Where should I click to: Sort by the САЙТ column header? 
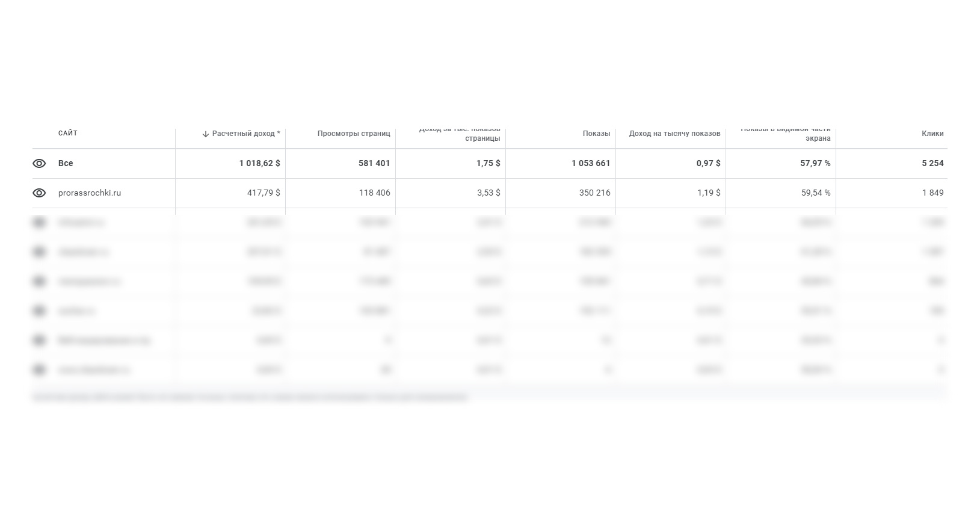pos(68,134)
